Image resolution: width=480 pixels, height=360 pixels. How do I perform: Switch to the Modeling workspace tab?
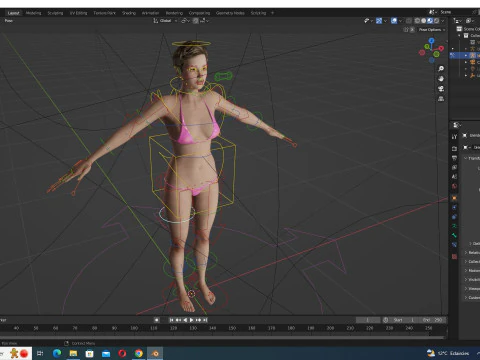tap(33, 13)
